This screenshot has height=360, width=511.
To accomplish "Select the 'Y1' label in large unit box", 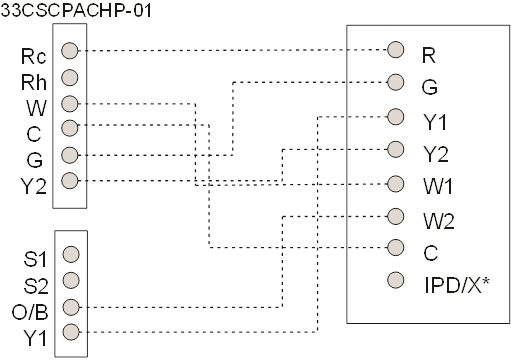I will [435, 122].
